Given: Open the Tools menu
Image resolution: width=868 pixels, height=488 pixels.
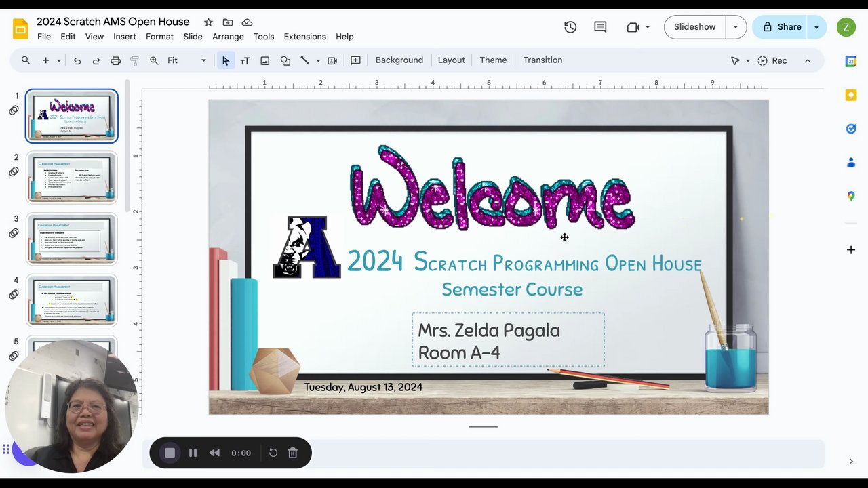Looking at the screenshot, I should click(x=264, y=37).
